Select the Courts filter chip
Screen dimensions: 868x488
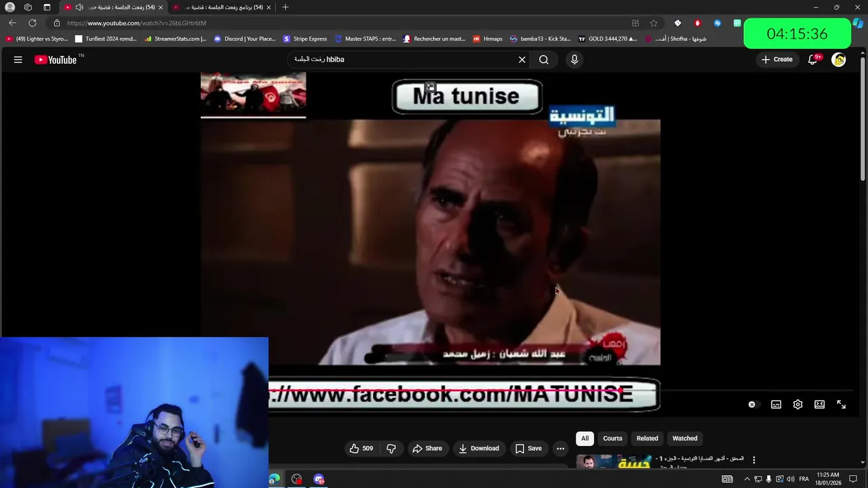pyautogui.click(x=612, y=439)
